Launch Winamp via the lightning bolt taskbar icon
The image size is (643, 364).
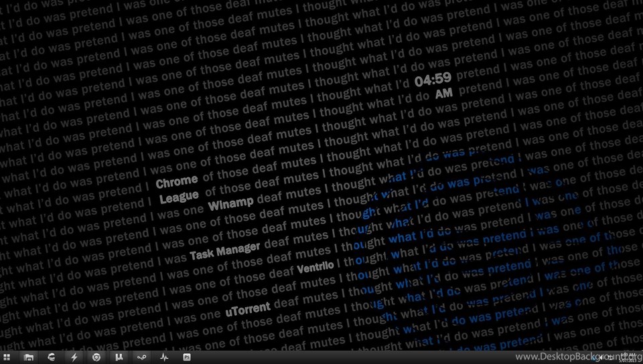coord(74,357)
